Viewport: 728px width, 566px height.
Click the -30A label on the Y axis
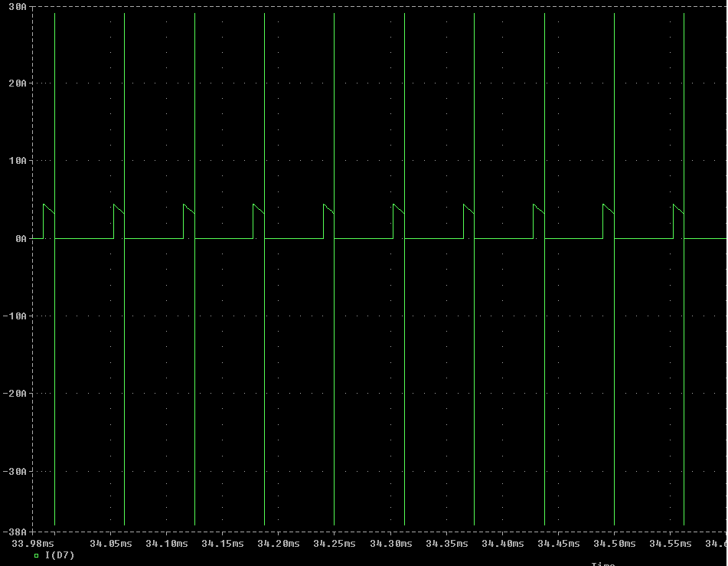click(15, 471)
